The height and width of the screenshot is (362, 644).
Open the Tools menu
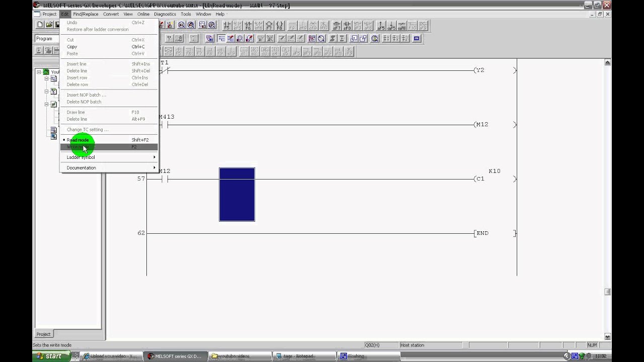pos(186,14)
